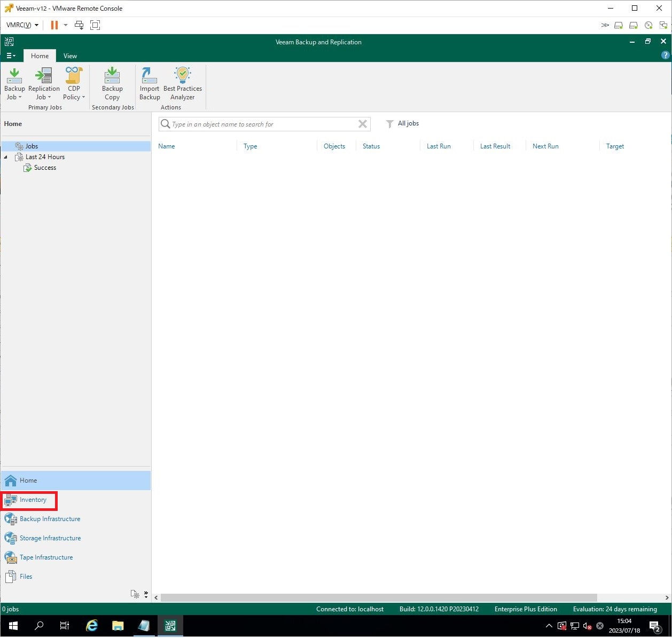Switch to the Home ribbon tab
The width and height of the screenshot is (672, 638).
pos(40,56)
